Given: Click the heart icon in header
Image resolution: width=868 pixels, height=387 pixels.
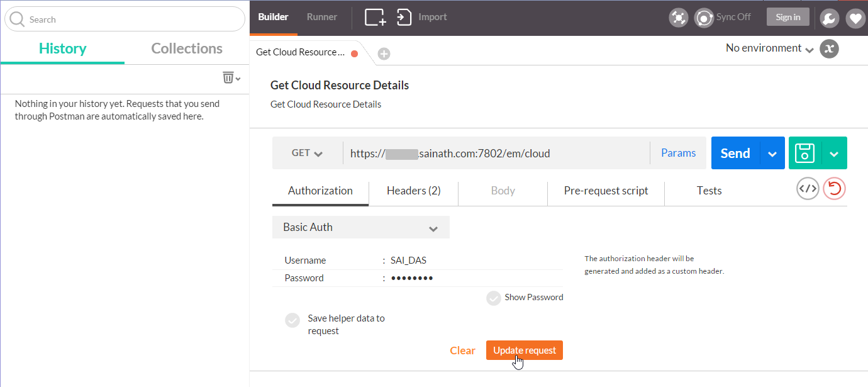Looking at the screenshot, I should (855, 18).
